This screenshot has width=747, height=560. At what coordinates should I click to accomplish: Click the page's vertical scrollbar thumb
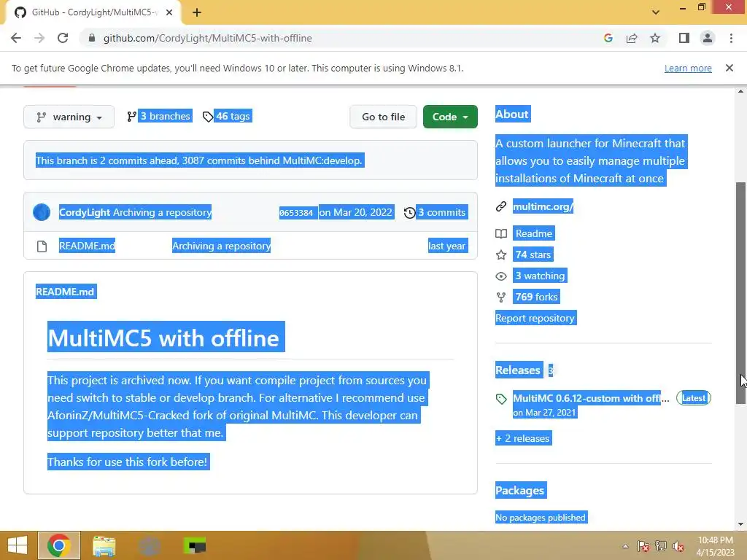(x=741, y=293)
